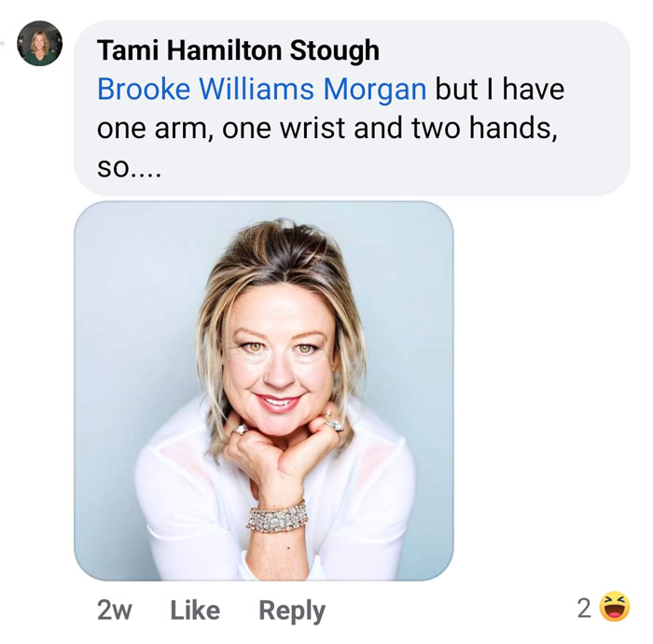Open commenter name Tami Hamilton Stough
This screenshot has width=653, height=644.
(238, 50)
